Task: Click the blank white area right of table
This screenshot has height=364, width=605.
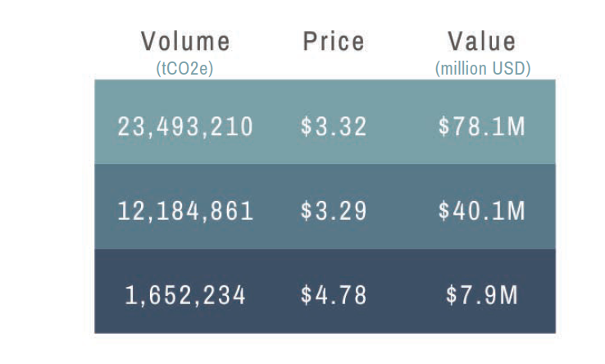Action: (x=580, y=205)
